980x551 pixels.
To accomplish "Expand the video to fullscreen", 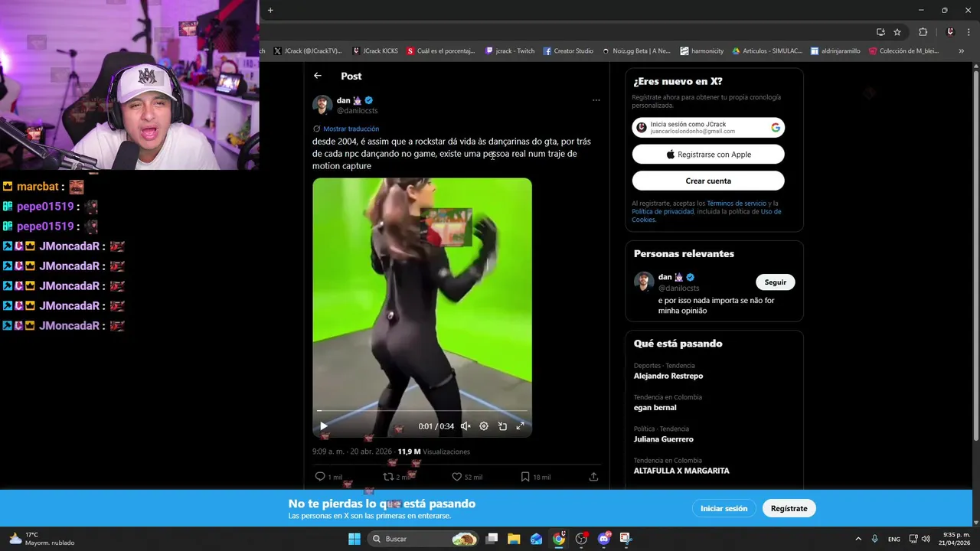I will point(521,426).
